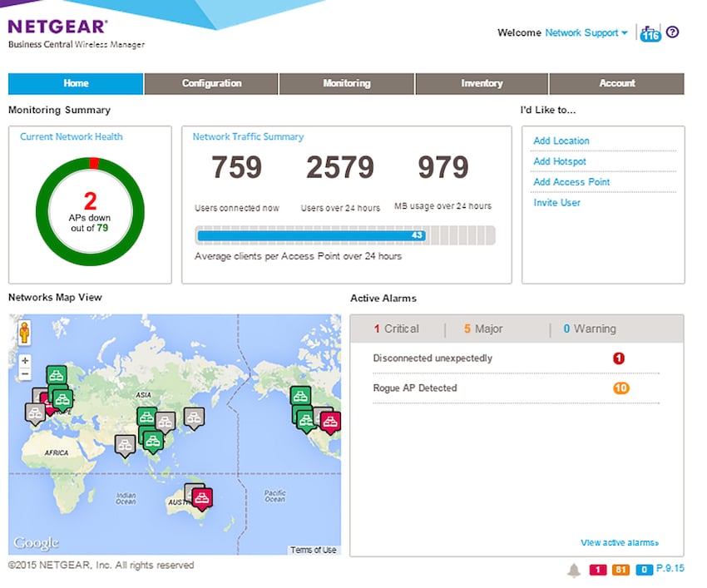Viewport: 707px width, 588px height.
Task: Select the green marker over western China
Action: pyautogui.click(x=146, y=417)
